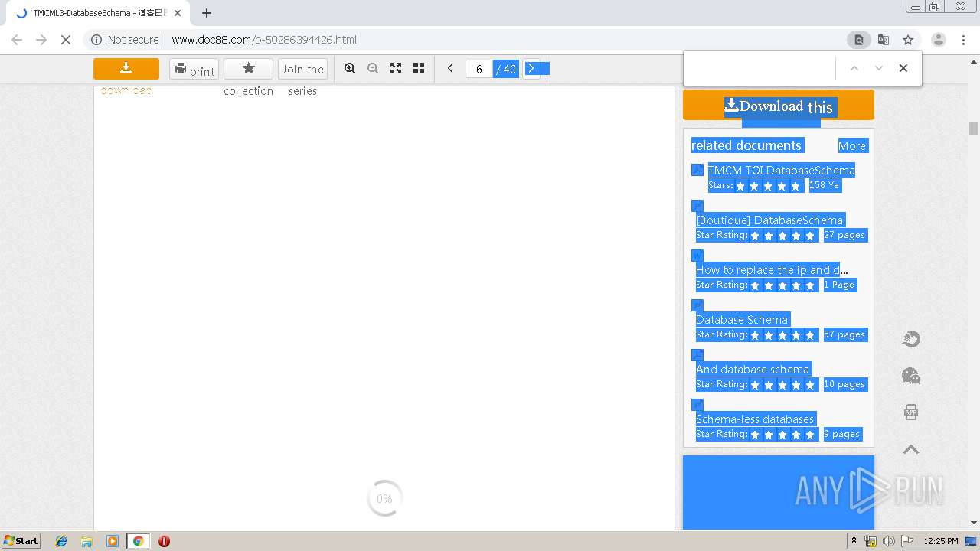The image size is (980, 551).
Task: Open Chrome three-dot menu
Action: pos(964,40)
